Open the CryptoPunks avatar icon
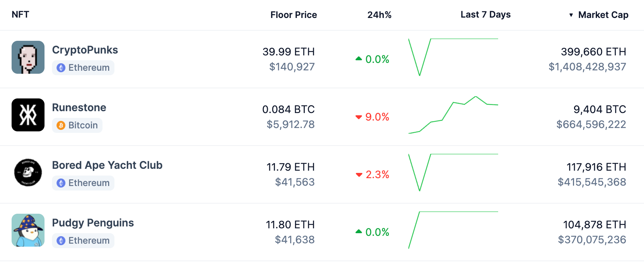 coord(28,57)
